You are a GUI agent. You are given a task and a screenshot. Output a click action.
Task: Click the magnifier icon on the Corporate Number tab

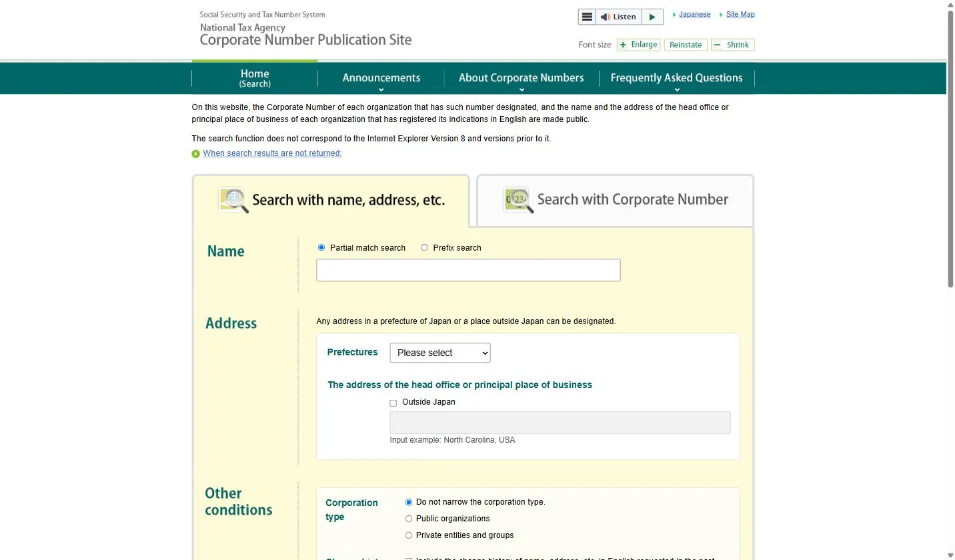[x=519, y=200]
